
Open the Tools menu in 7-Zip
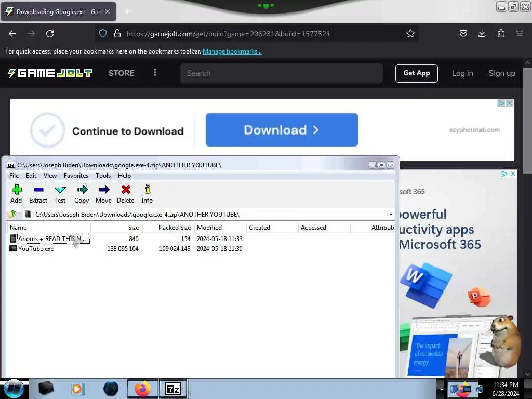(103, 176)
